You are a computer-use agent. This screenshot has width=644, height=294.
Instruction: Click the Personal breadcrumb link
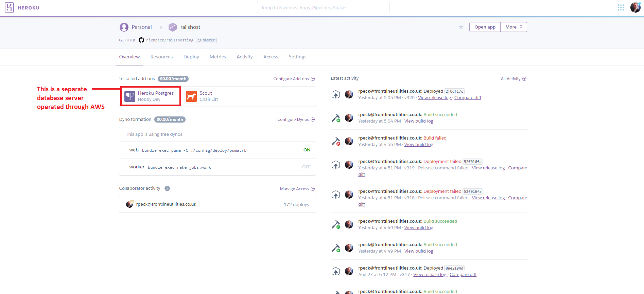pos(142,27)
